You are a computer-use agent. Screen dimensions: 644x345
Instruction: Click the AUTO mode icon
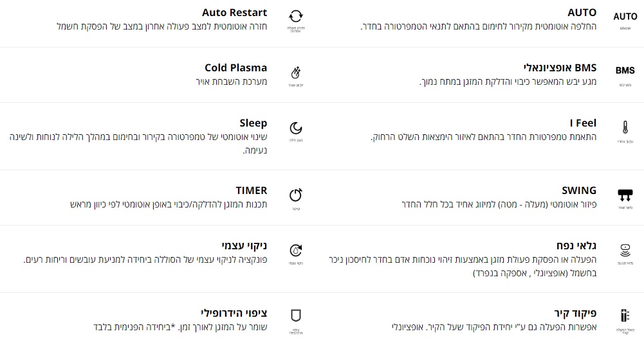pyautogui.click(x=625, y=17)
